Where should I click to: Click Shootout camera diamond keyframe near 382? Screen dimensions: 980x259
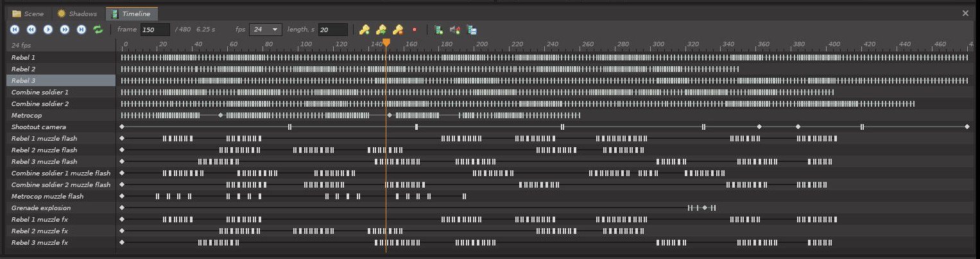[798, 127]
